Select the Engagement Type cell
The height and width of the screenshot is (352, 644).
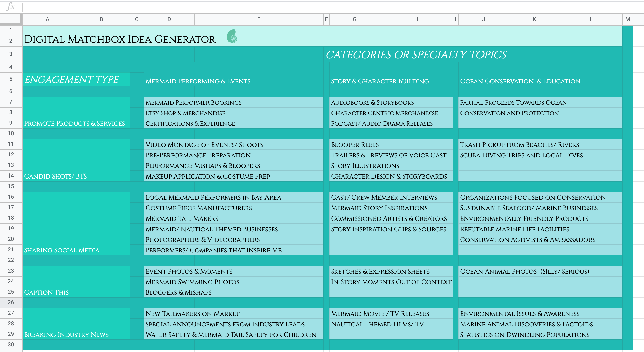[76, 80]
